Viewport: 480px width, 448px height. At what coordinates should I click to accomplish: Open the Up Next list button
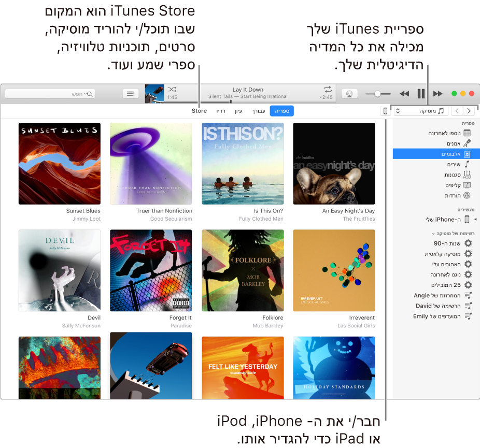tap(131, 94)
